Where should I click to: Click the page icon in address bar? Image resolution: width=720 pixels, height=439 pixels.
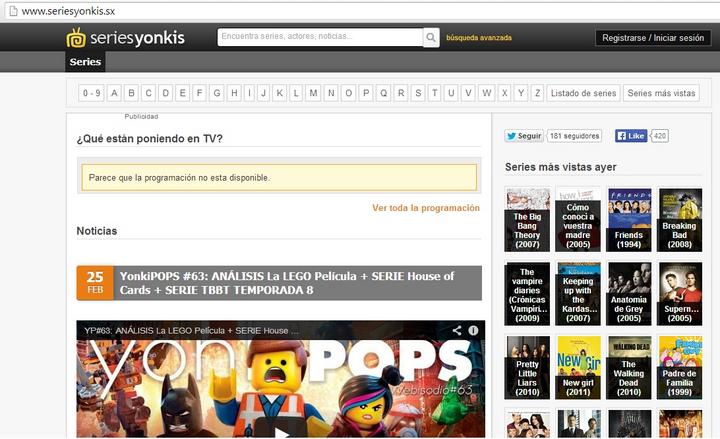[x=11, y=10]
